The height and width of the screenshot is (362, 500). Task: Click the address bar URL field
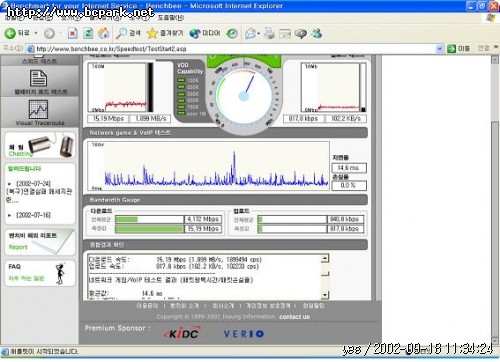pyautogui.click(x=233, y=49)
